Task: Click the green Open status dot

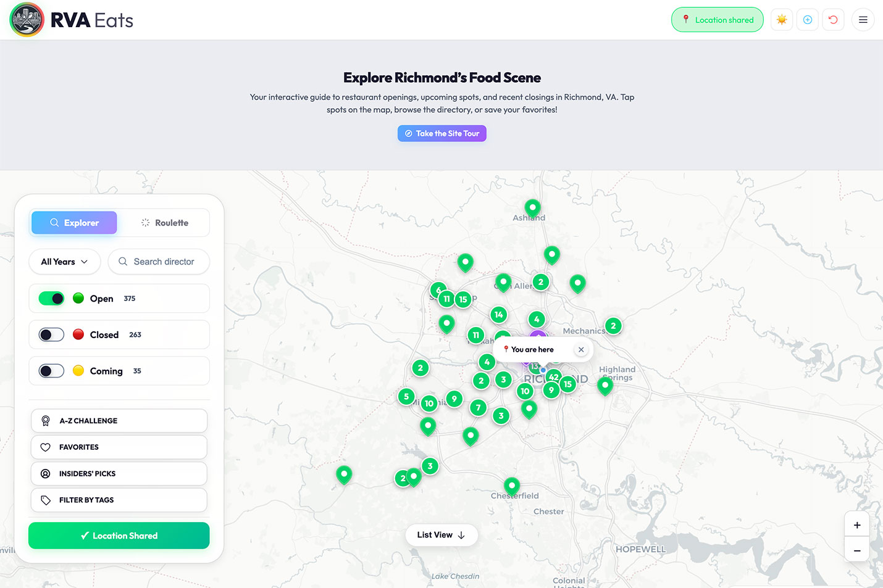Action: tap(78, 299)
